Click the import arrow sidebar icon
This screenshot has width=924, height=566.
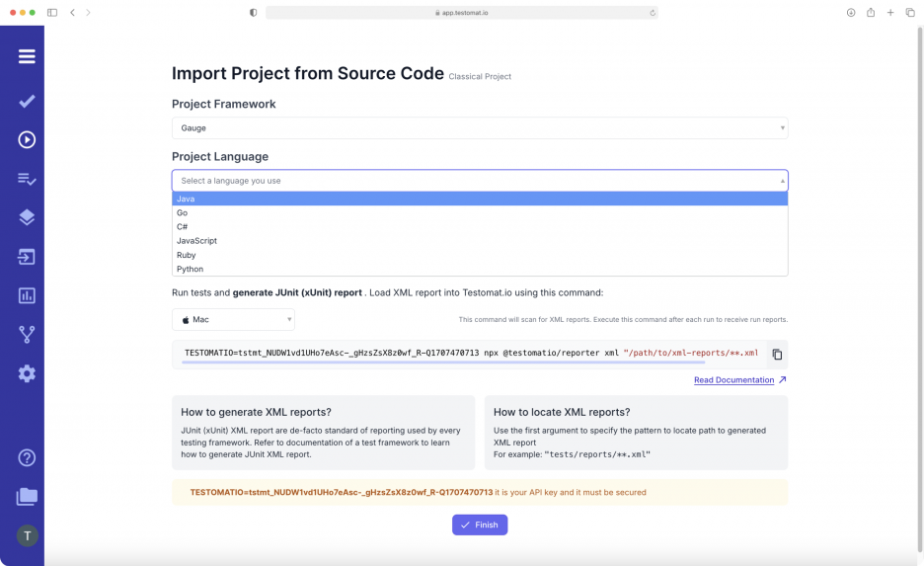pyautogui.click(x=27, y=257)
